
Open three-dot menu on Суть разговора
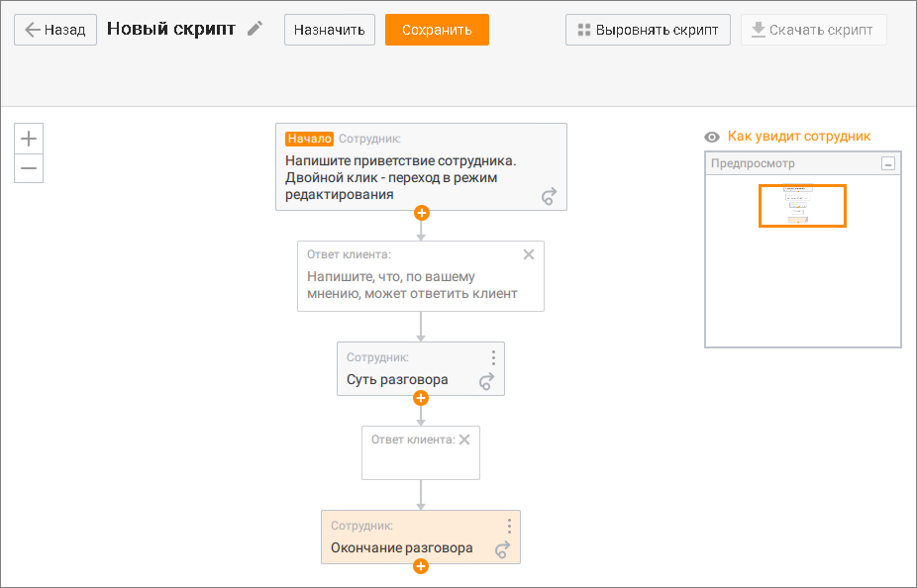(493, 357)
